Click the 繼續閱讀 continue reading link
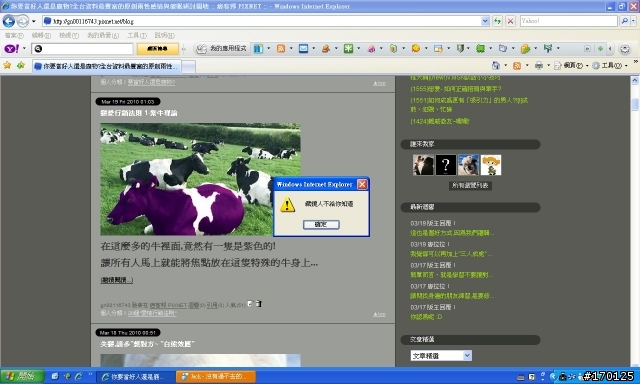 (117, 280)
